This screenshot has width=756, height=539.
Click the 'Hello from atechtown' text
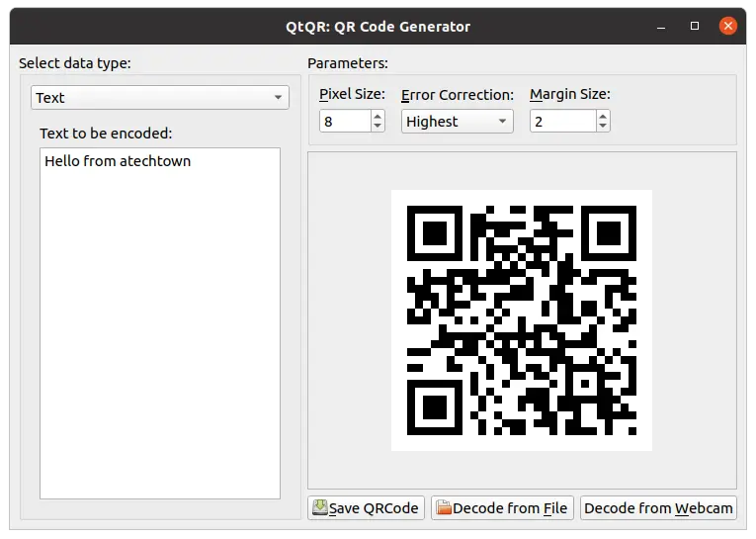[x=118, y=161]
